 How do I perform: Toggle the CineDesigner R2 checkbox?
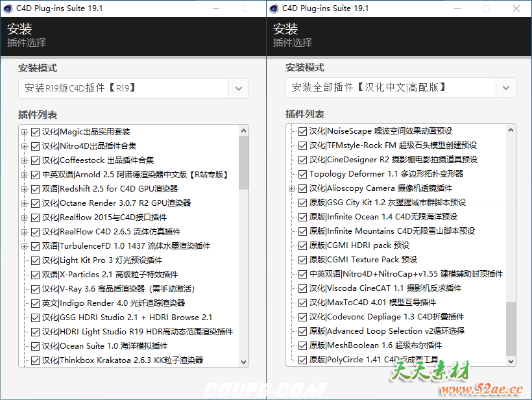click(302, 160)
